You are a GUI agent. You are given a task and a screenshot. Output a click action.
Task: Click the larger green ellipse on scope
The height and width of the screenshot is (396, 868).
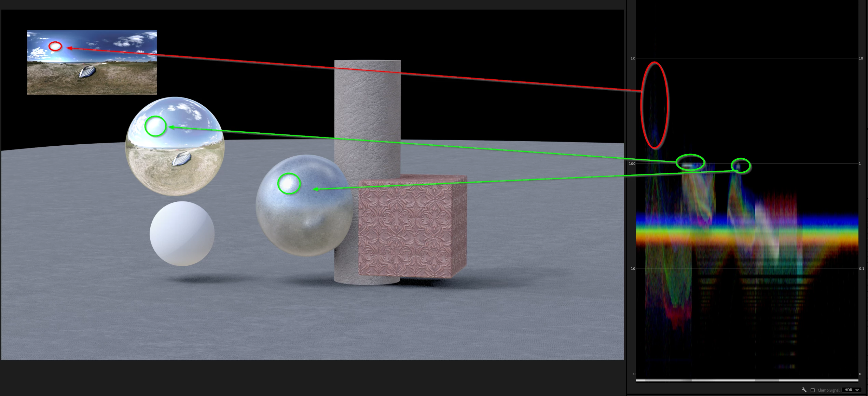click(x=690, y=162)
